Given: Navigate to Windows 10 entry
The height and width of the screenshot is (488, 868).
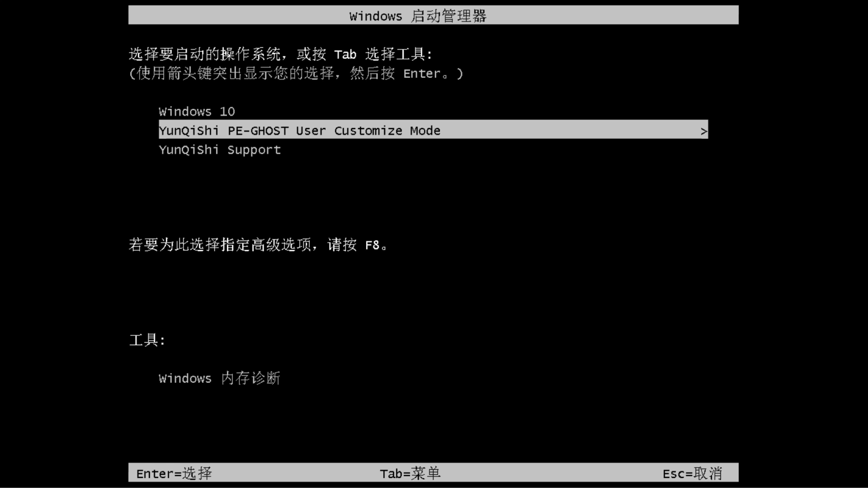Looking at the screenshot, I should coord(196,111).
